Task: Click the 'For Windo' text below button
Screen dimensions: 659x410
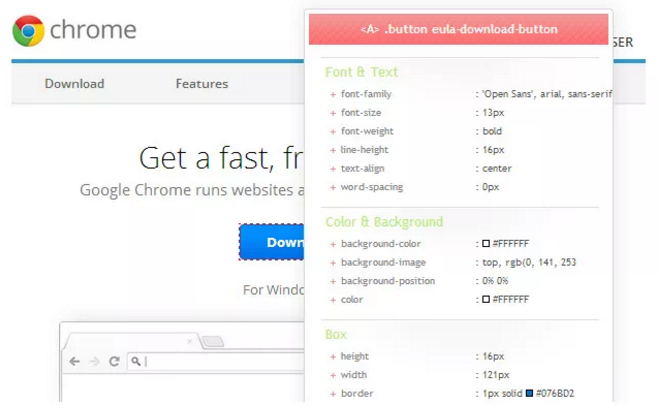Action: (x=274, y=289)
